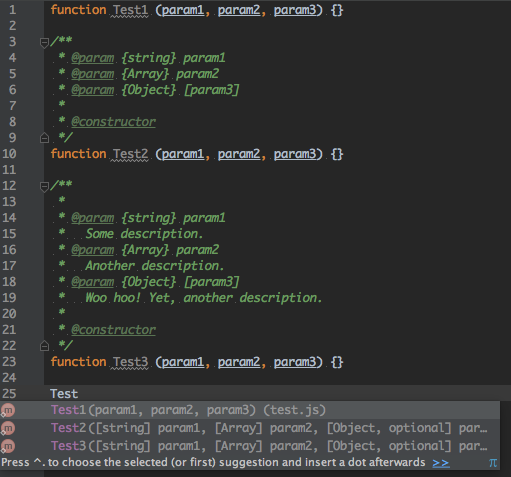
Task: Click [param3] on line 6
Action: point(212,90)
